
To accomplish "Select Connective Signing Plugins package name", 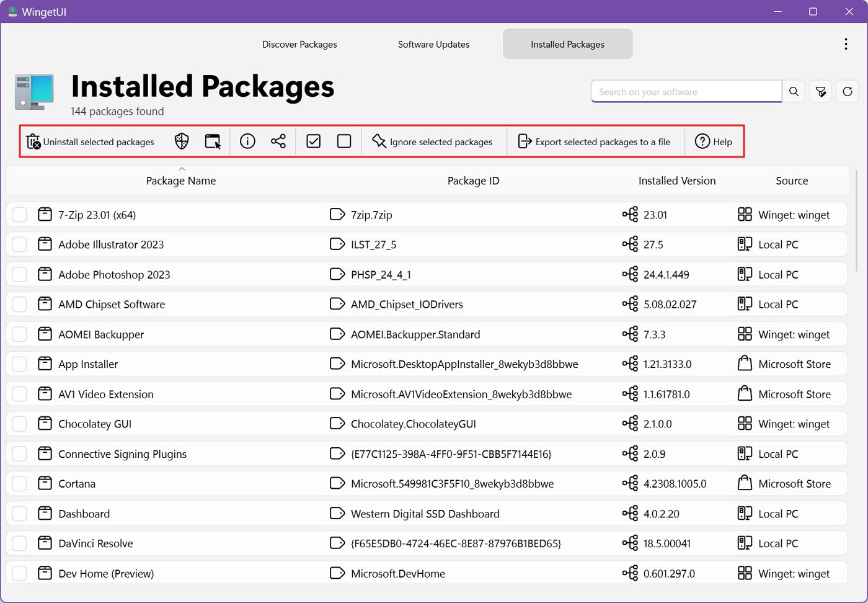I will (x=122, y=454).
